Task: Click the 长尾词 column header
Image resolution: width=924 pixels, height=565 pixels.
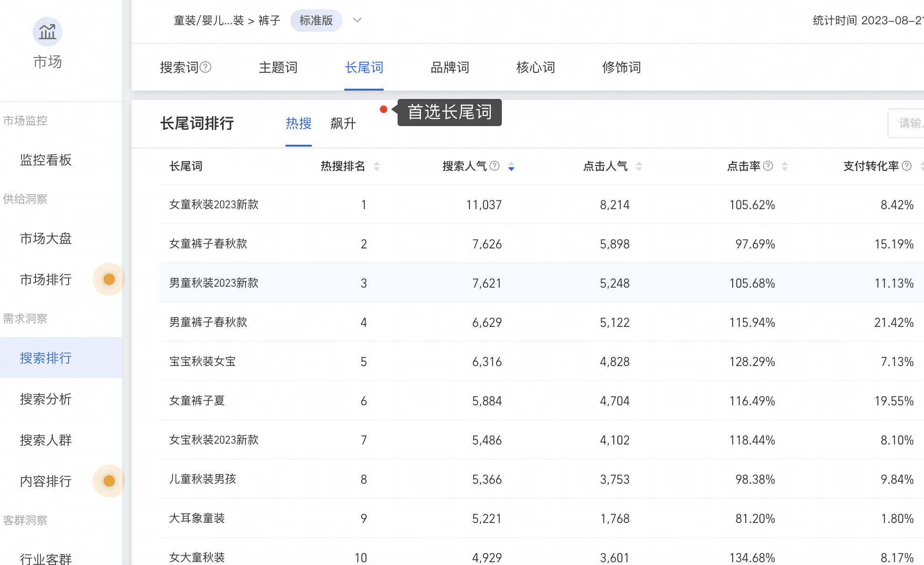Action: 186,166
